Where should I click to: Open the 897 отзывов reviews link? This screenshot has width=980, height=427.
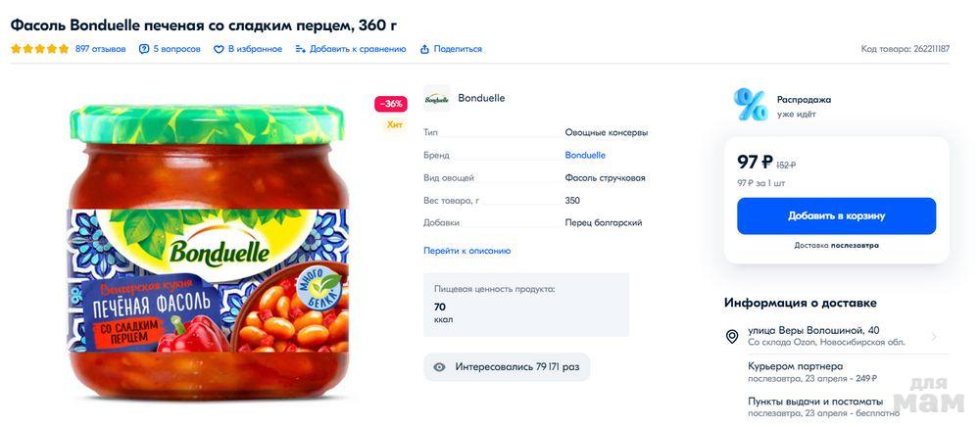coord(101,49)
